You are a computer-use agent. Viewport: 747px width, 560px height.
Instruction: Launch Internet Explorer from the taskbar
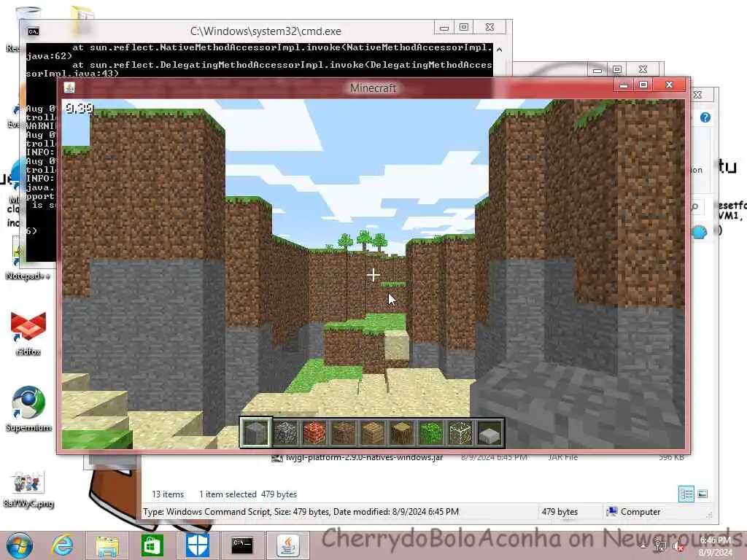coord(63,545)
